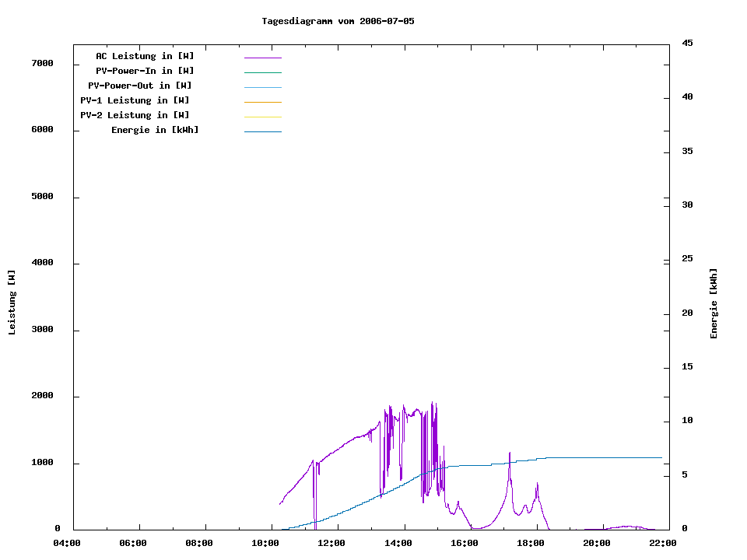This screenshot has width=747, height=560.
Task: Select the 'AC Leistung in [W]' legend label
Action: (145, 56)
